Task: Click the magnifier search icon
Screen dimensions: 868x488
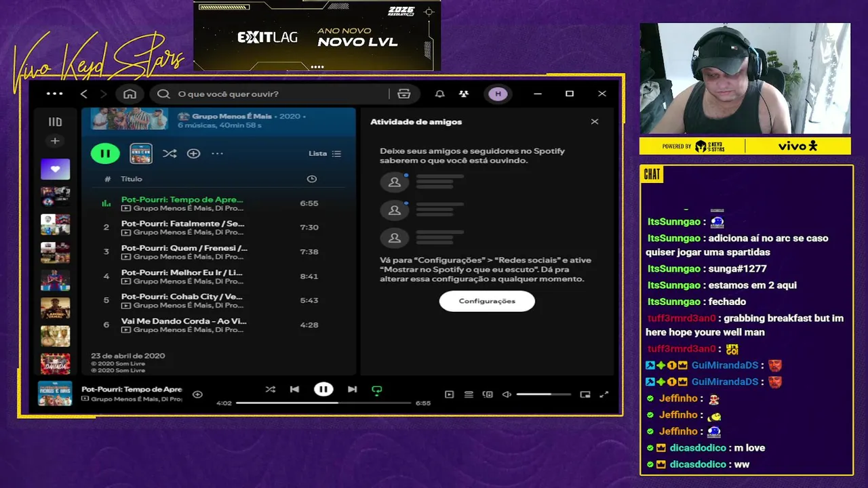Action: 163,94
